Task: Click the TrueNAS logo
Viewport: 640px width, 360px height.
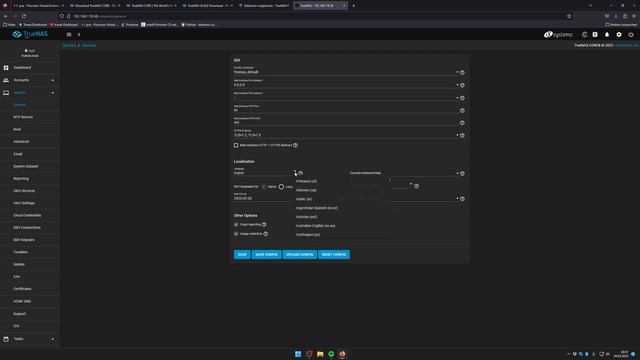Action: point(30,34)
